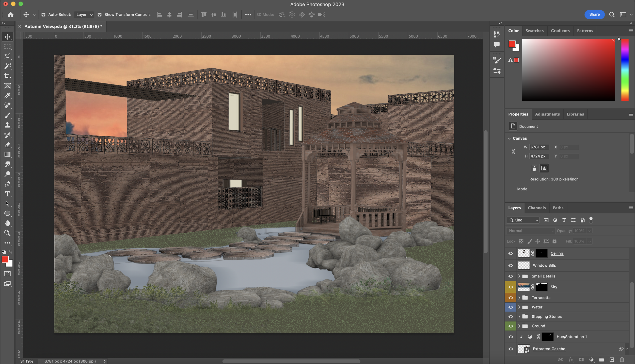Select the Pen tool
The height and width of the screenshot is (364, 635).
click(x=7, y=184)
